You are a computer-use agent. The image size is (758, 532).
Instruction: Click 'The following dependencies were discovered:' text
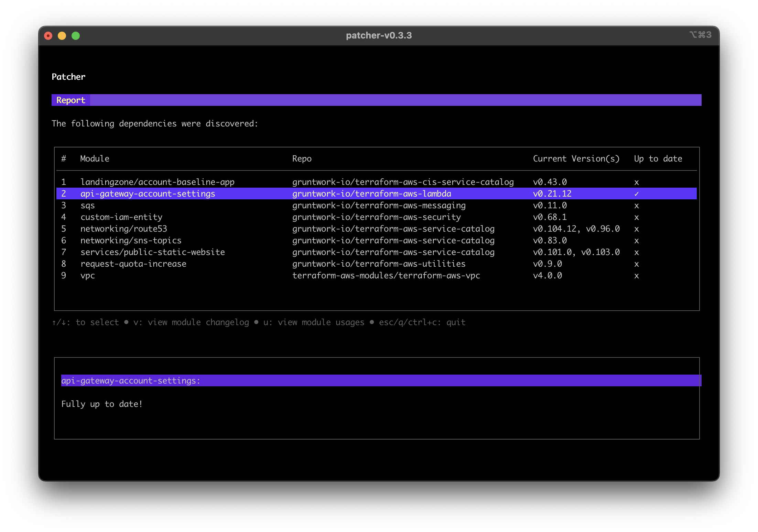(155, 123)
